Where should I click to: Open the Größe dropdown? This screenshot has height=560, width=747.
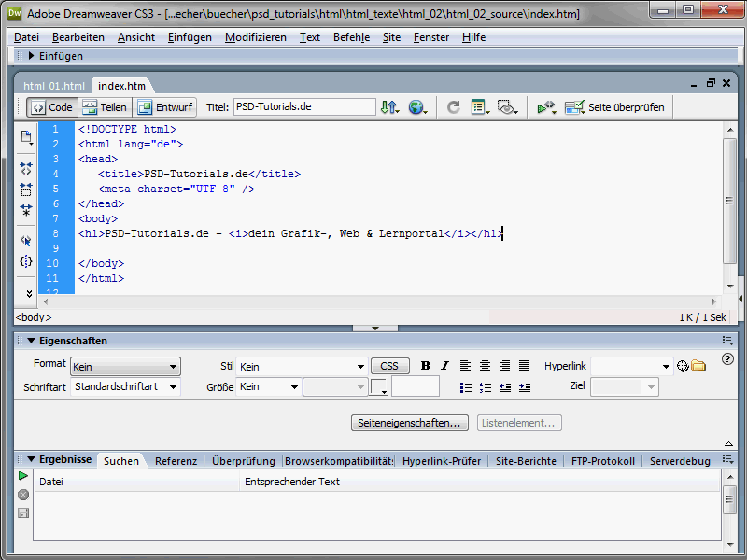pyautogui.click(x=269, y=386)
